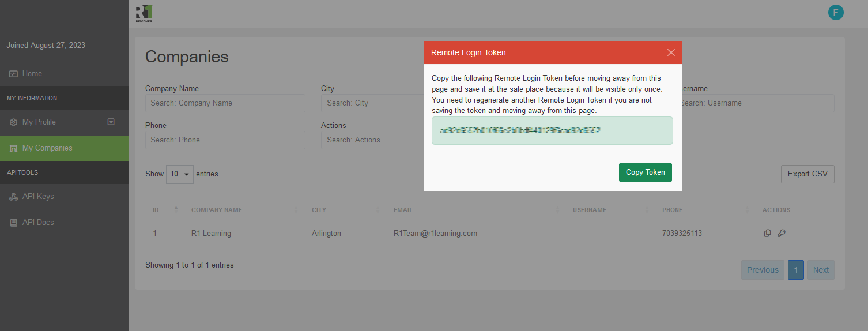
Task: Click the Phone search field
Action: point(225,140)
